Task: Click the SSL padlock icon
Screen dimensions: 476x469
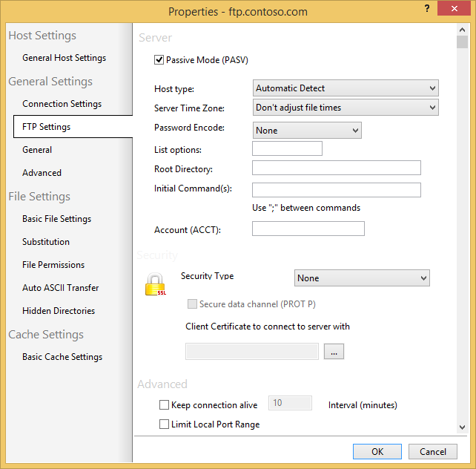Action: coord(154,285)
